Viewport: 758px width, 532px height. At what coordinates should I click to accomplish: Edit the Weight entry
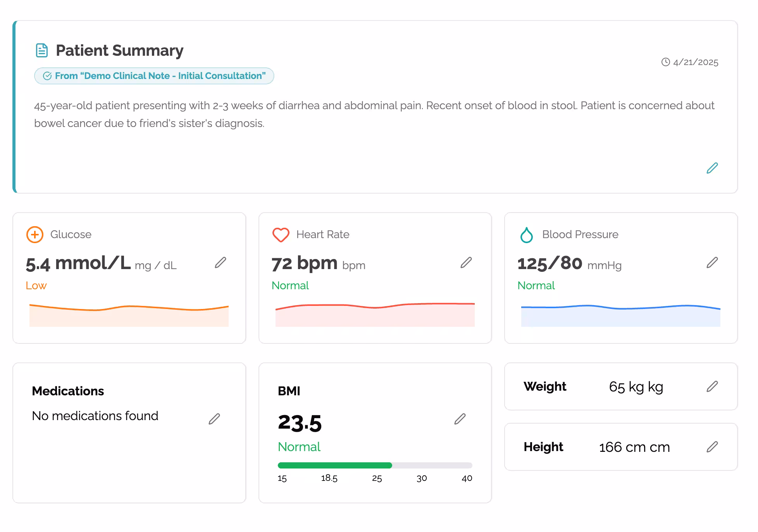coord(712,386)
